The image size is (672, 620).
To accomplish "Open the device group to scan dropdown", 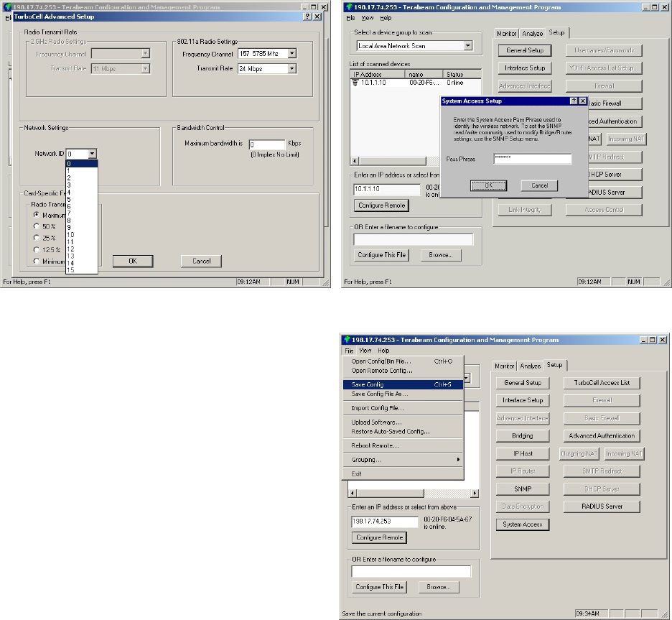I will [x=468, y=45].
